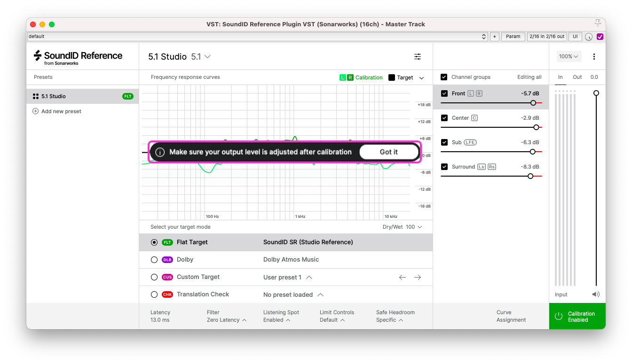Select the 5.1 Studio preset

(x=83, y=96)
